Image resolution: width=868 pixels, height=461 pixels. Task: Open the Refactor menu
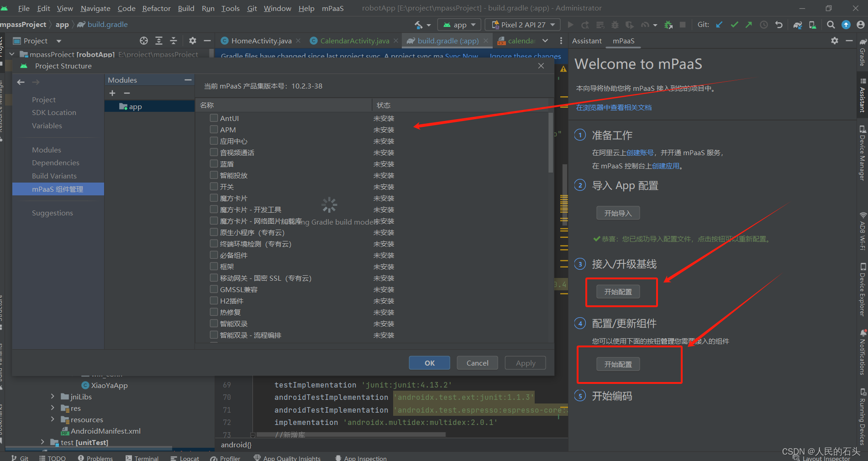pos(156,8)
